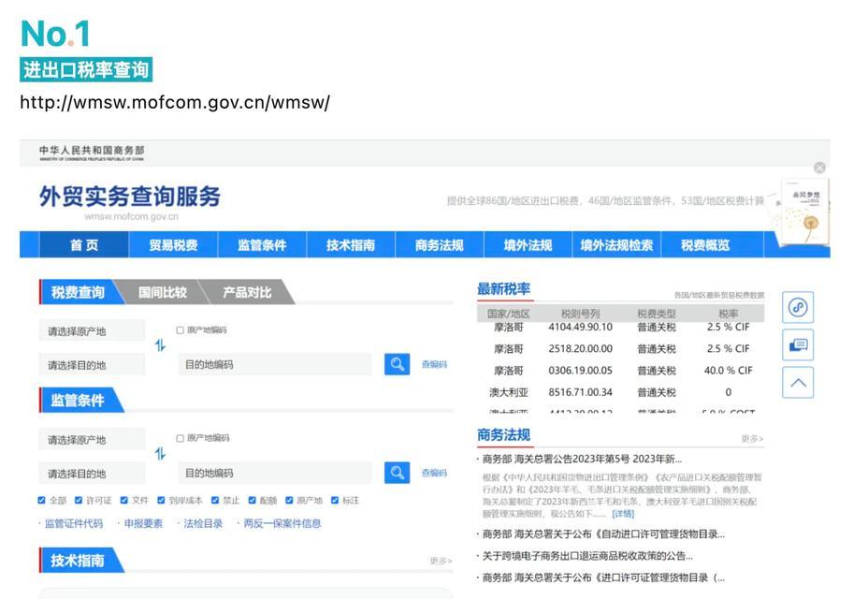
Task: Click 详情 link in news summary
Action: click(623, 514)
